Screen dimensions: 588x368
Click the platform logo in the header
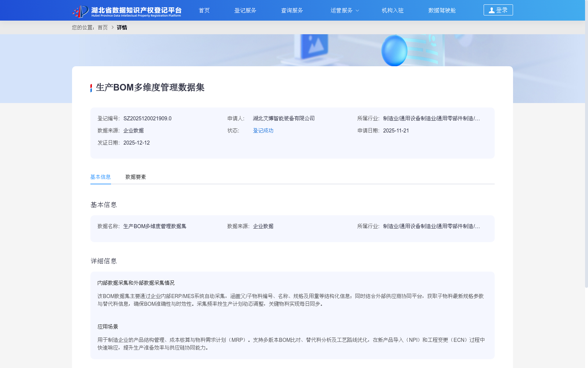(127, 11)
